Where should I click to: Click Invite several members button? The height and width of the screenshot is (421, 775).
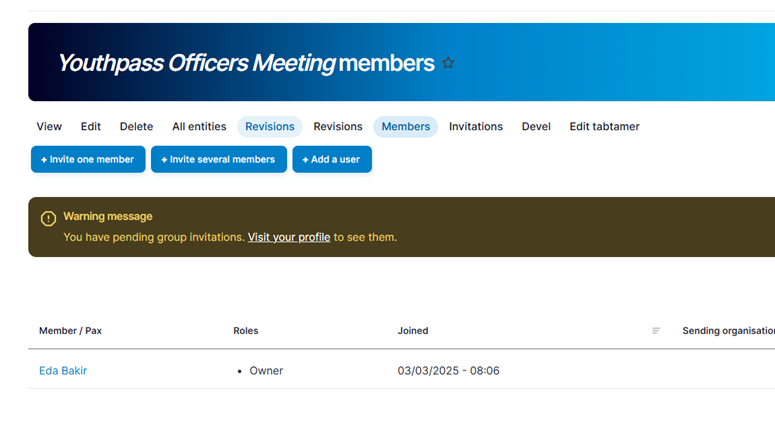pos(218,159)
